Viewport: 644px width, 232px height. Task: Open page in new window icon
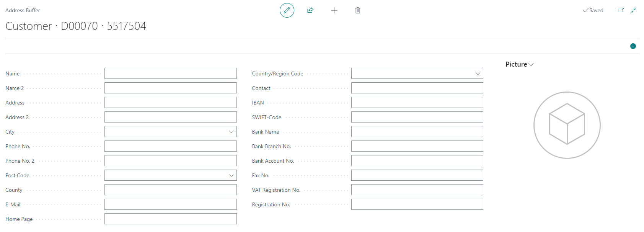pyautogui.click(x=621, y=10)
